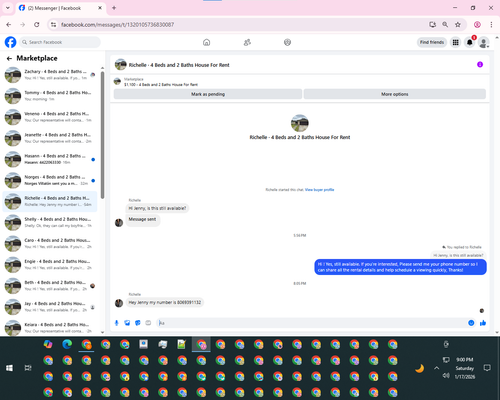The width and height of the screenshot is (500, 400).
Task: Open Beth's chat conversation
Action: [50, 286]
